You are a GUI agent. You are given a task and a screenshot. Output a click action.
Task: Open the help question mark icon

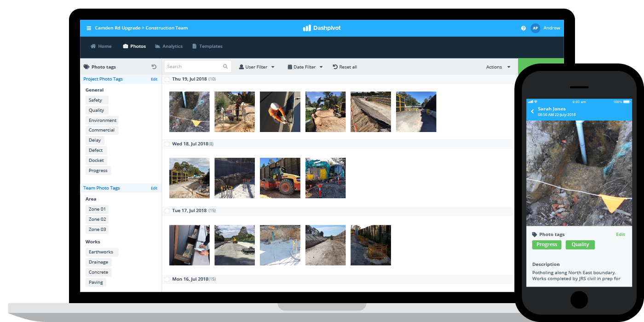[x=523, y=28]
